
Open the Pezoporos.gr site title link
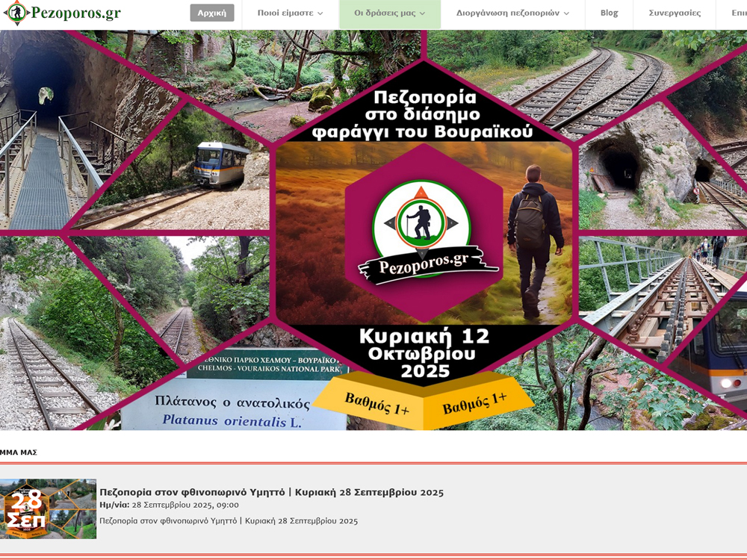(x=75, y=13)
